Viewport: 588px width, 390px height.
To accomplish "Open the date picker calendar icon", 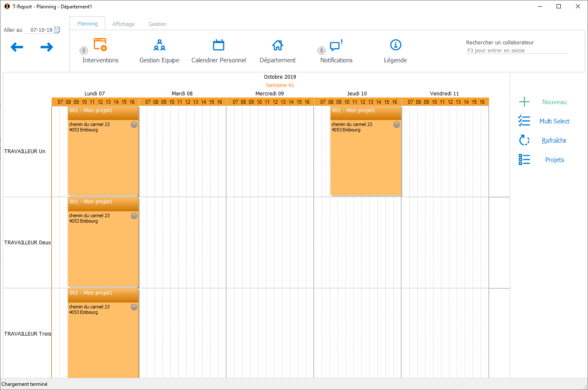I will (57, 30).
